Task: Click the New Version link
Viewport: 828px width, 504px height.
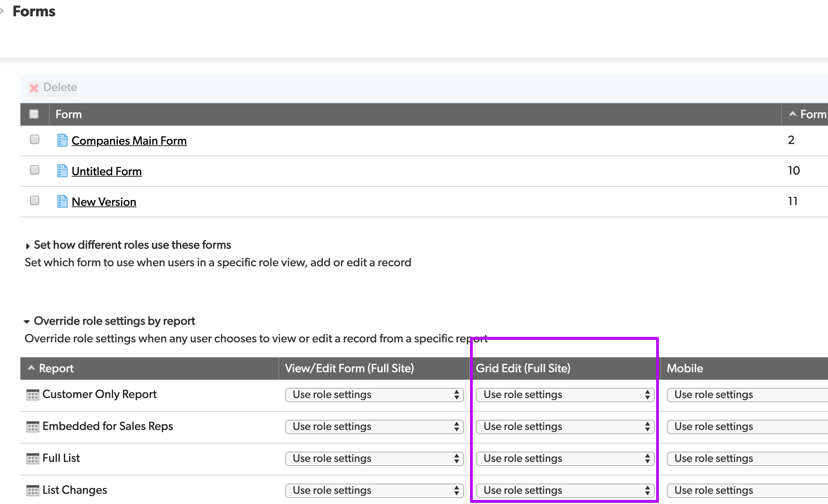Action: [x=104, y=202]
